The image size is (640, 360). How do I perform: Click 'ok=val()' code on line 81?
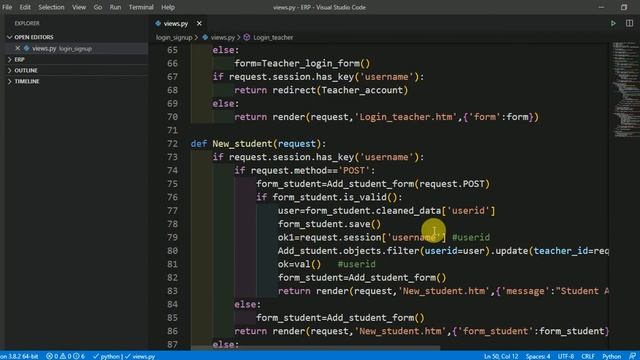point(300,264)
